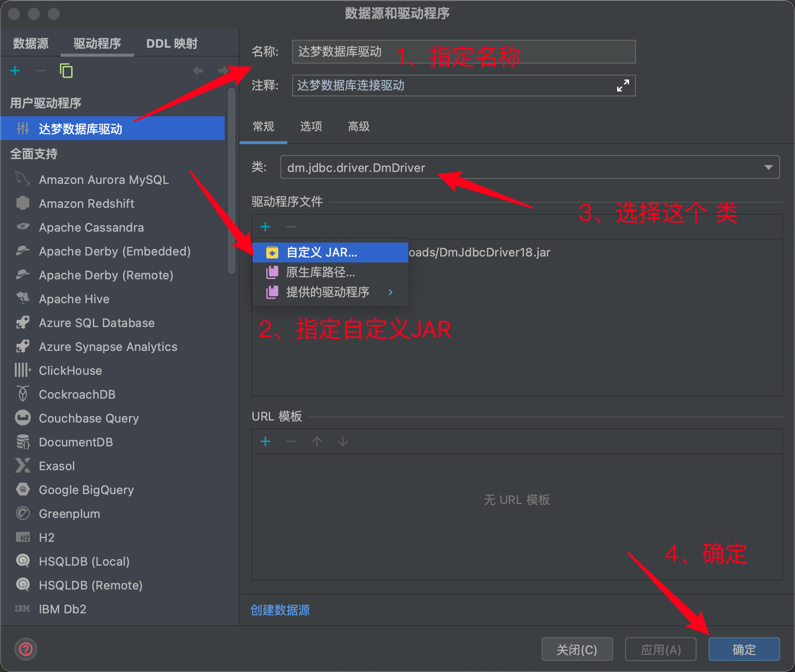The width and height of the screenshot is (795, 672).
Task: Click plus icon under driver files
Action: pos(265,227)
